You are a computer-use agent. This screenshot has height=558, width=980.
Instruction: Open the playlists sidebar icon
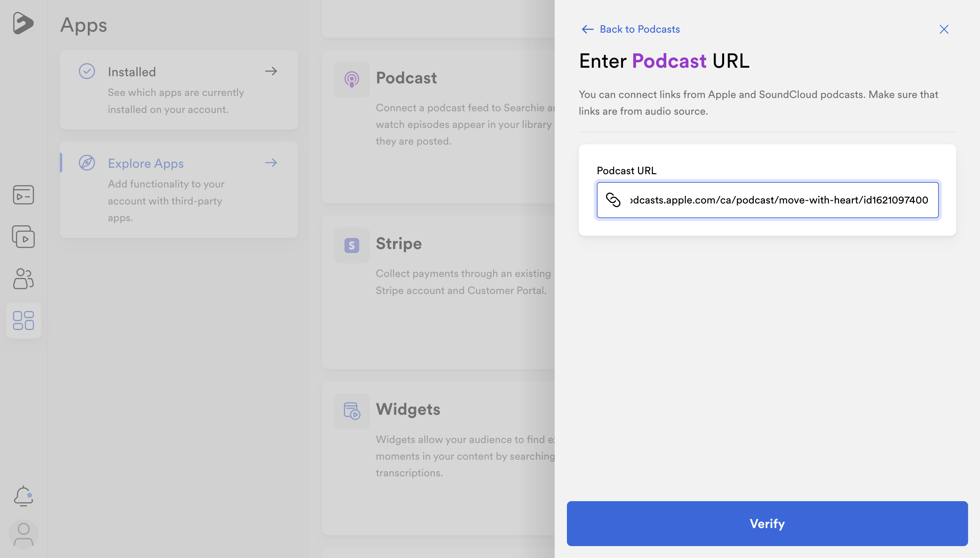pyautogui.click(x=23, y=236)
